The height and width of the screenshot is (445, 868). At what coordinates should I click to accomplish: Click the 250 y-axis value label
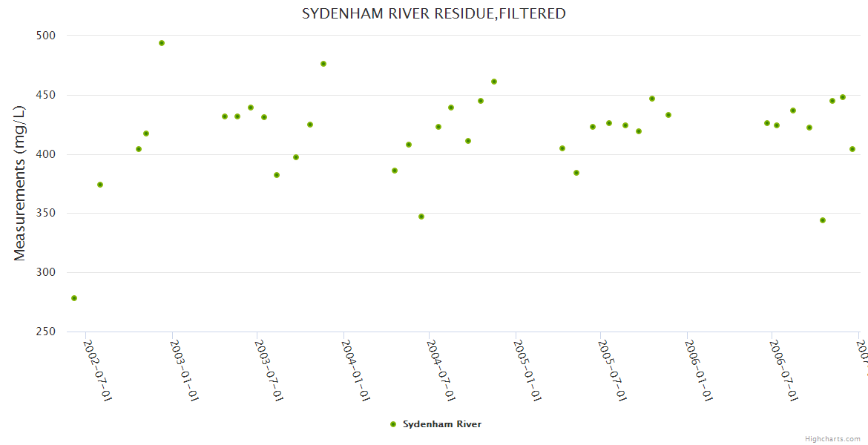tap(46, 332)
